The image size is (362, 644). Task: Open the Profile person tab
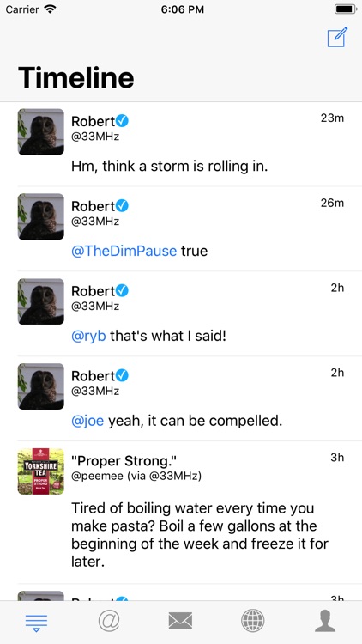pos(325,620)
